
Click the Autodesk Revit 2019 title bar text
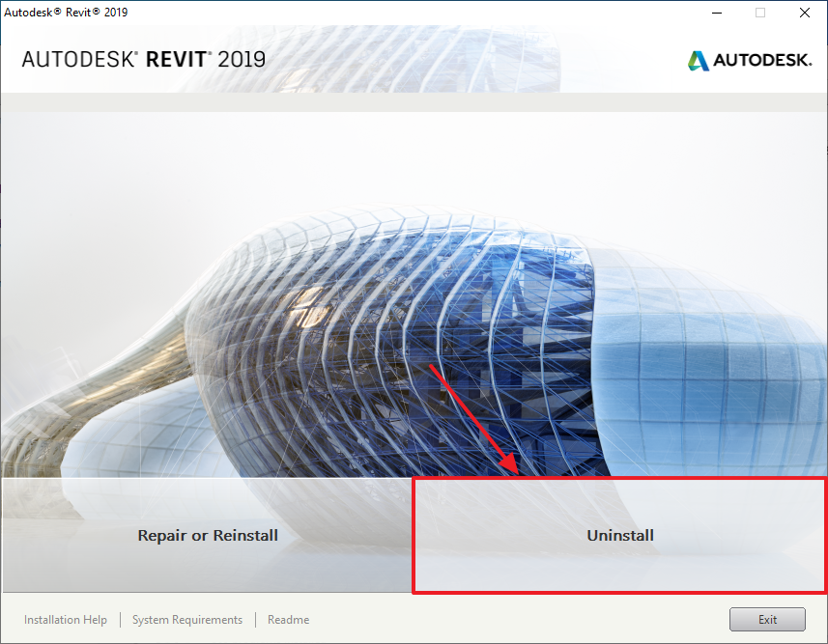pyautogui.click(x=68, y=12)
